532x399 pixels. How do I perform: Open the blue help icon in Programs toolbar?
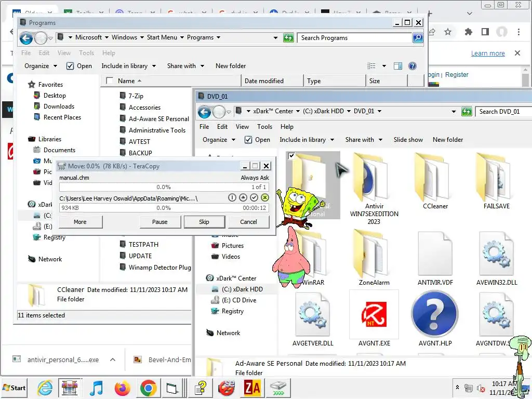pyautogui.click(x=412, y=66)
